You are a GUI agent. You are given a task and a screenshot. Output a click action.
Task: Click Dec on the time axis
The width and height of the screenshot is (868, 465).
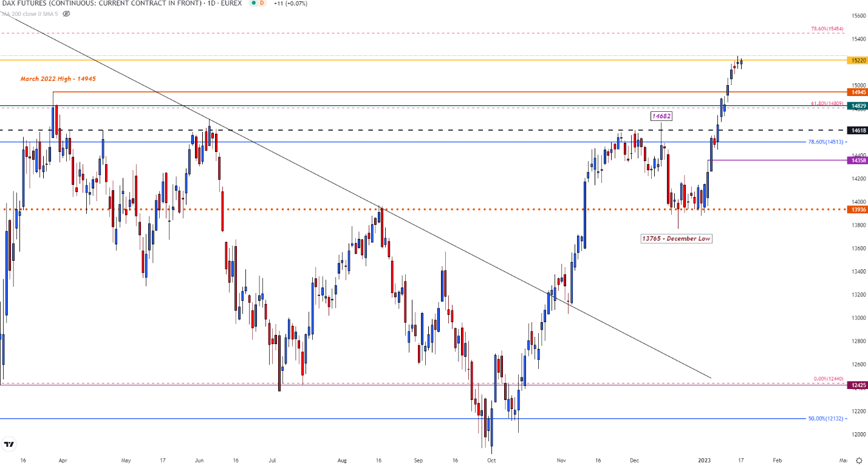pyautogui.click(x=634, y=461)
